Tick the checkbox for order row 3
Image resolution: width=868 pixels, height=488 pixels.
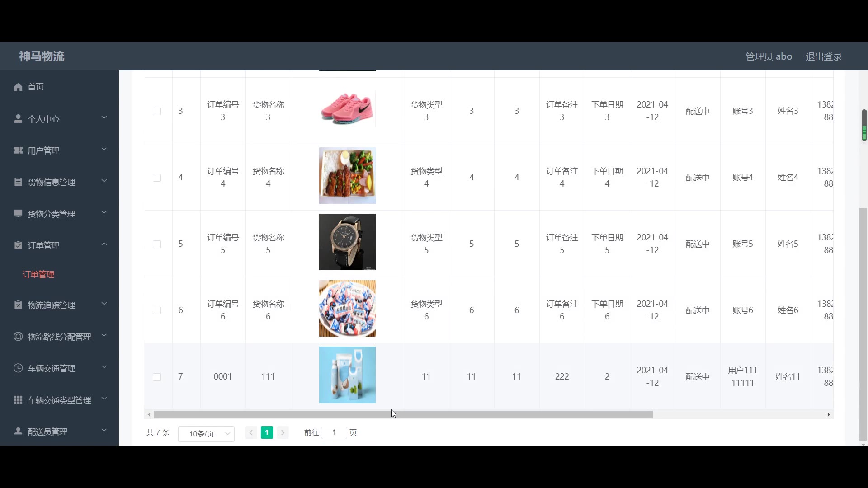(157, 111)
